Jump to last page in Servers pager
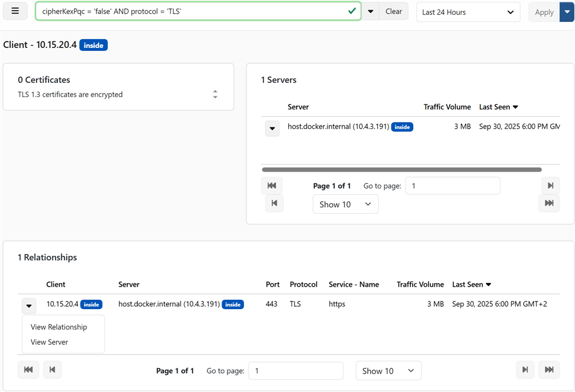 [549, 203]
